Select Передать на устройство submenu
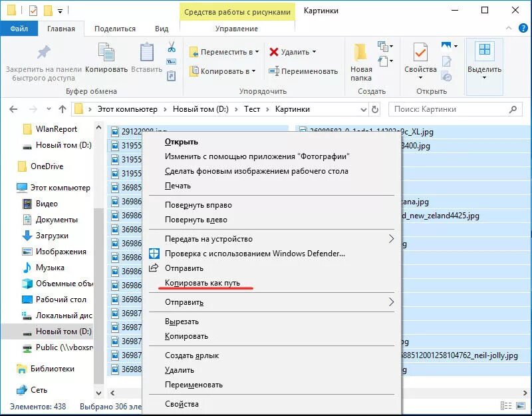Viewport: 532px width, 416px height. pyautogui.click(x=271, y=239)
